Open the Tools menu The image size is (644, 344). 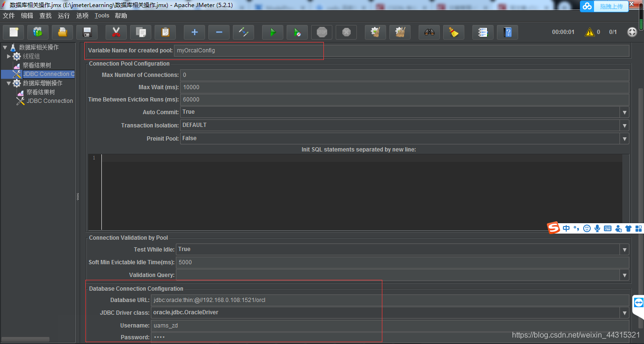pyautogui.click(x=102, y=16)
